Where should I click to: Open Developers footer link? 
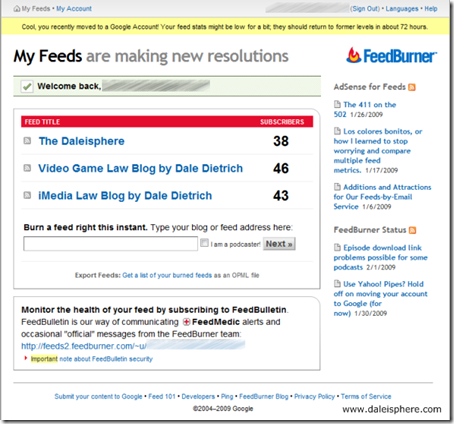[x=198, y=396]
